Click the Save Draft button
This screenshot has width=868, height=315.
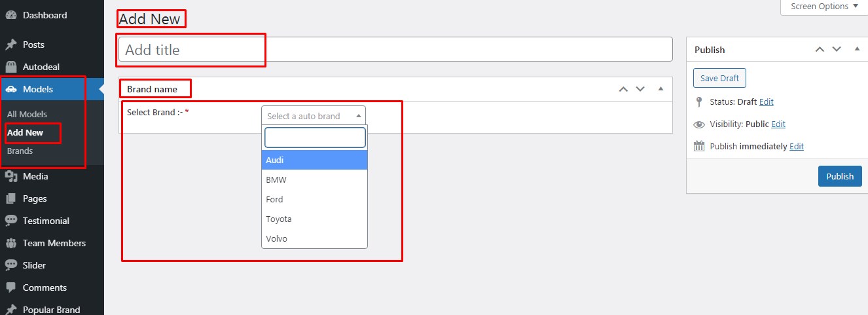pos(719,78)
